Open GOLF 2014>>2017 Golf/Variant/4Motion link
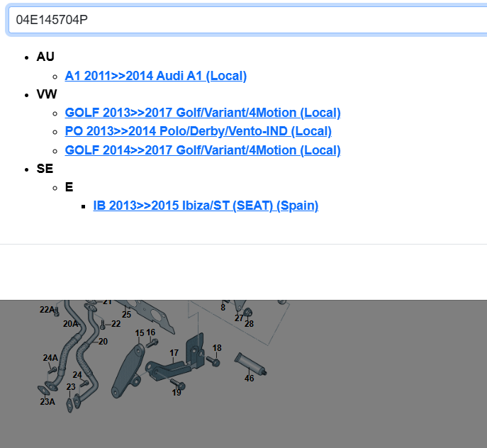 202,150
